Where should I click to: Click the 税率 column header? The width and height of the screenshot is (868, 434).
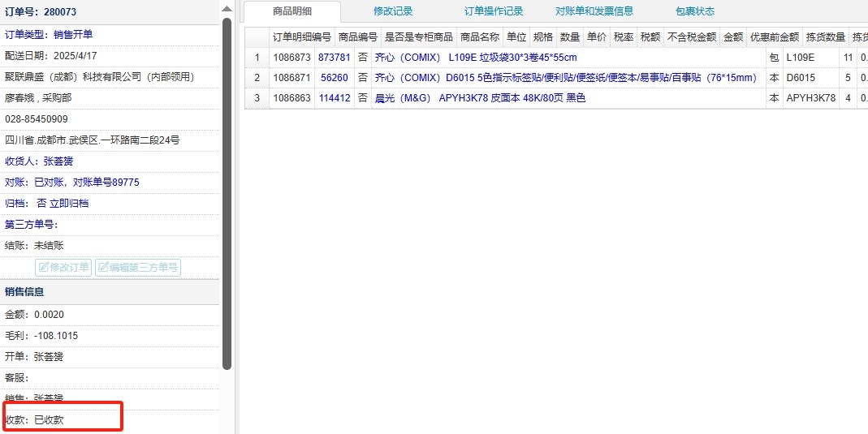point(624,37)
